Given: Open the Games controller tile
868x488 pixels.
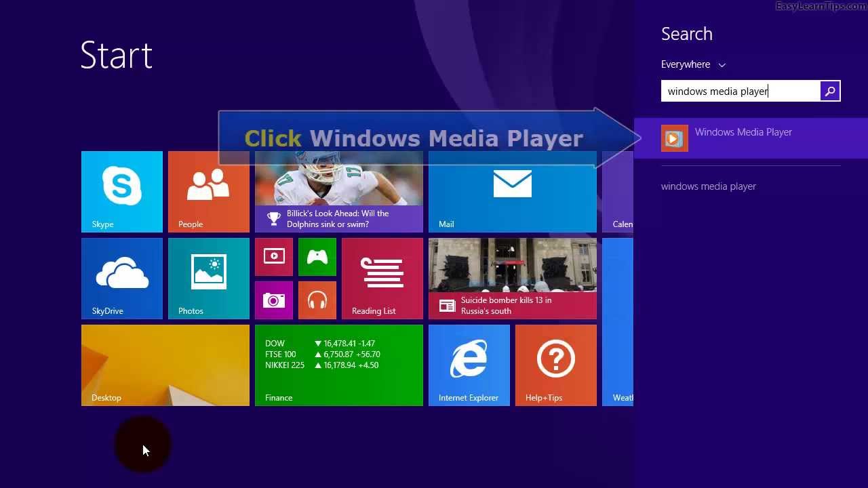Looking at the screenshot, I should 317,257.
